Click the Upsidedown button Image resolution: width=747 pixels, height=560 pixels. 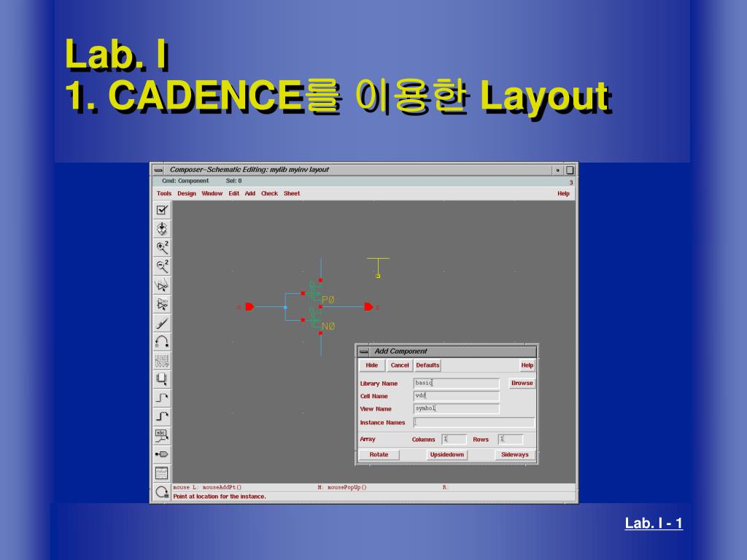(447, 455)
